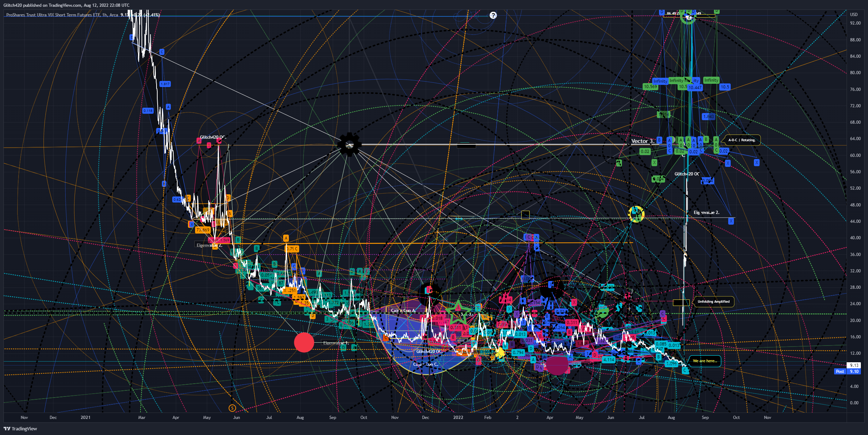Click the orange A point label near August 2021
Viewport: 868px width, 435px height.
(286, 238)
